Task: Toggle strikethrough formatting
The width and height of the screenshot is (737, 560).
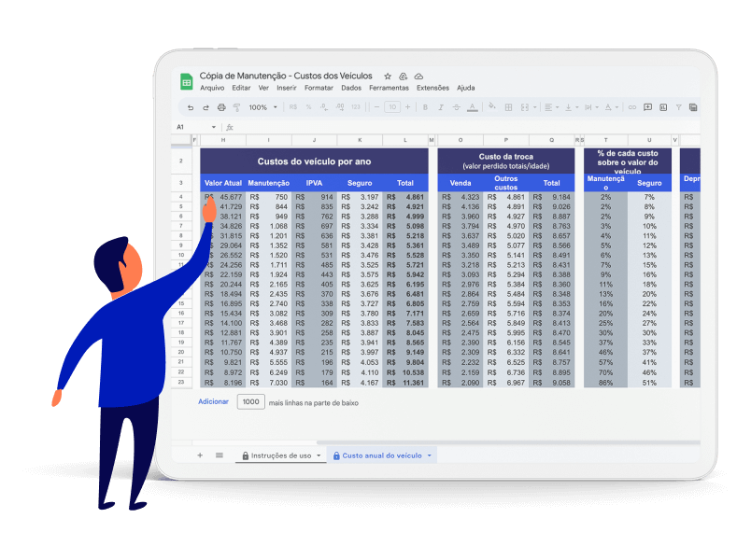Action: coord(457,107)
